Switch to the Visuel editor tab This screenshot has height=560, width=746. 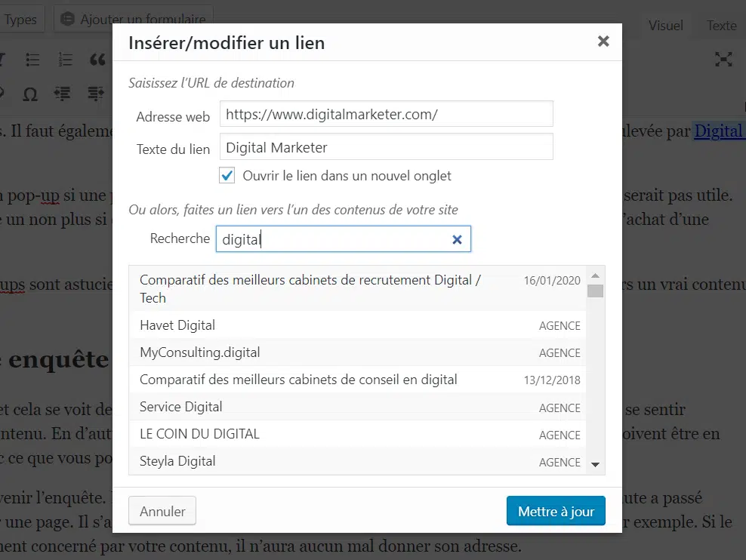(x=665, y=26)
